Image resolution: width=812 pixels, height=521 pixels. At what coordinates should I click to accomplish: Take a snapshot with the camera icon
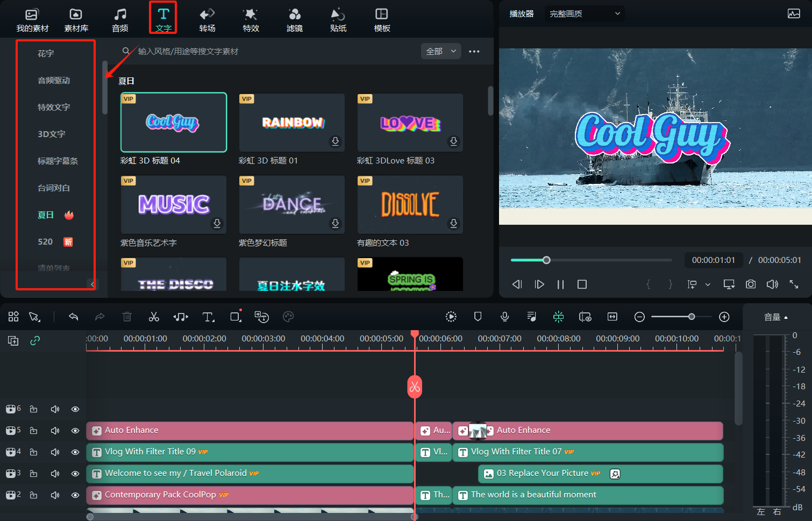pyautogui.click(x=751, y=284)
